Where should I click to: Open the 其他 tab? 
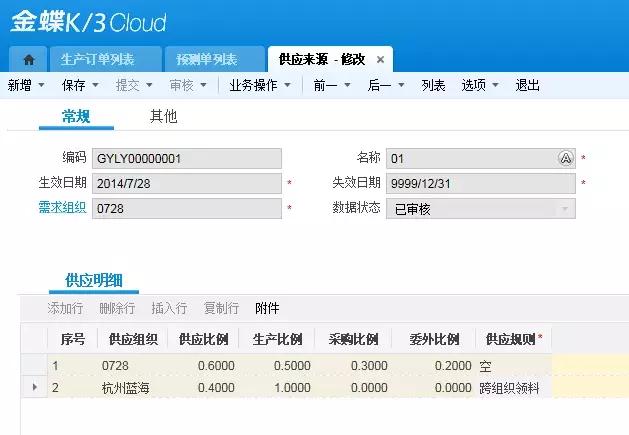coord(163,116)
